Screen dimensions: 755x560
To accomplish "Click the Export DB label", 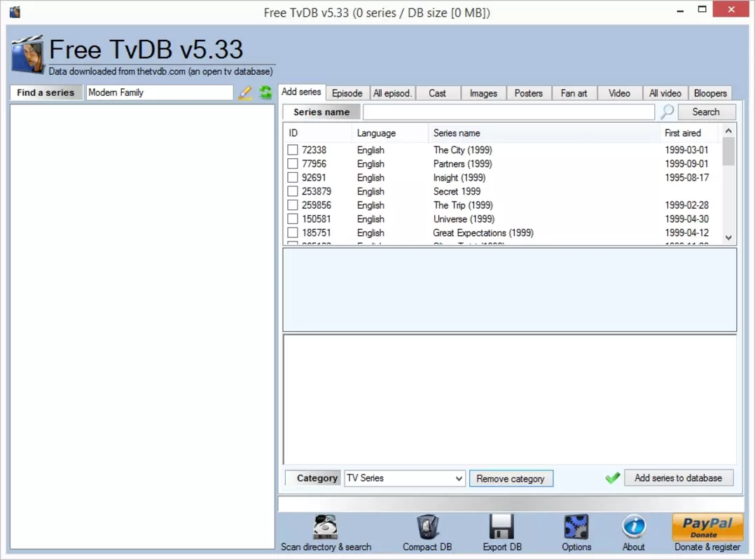I will pos(502,547).
